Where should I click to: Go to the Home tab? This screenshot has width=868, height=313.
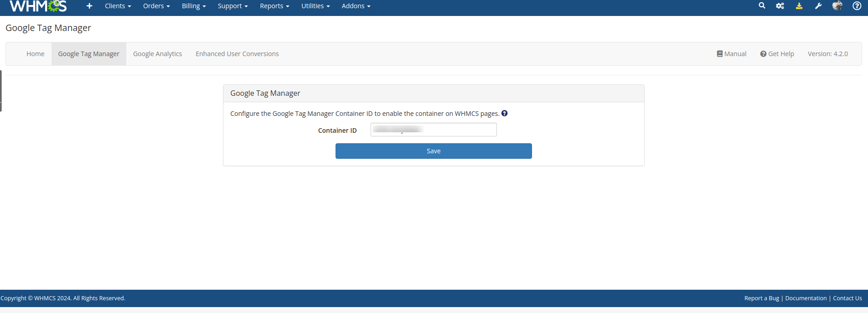coord(36,54)
